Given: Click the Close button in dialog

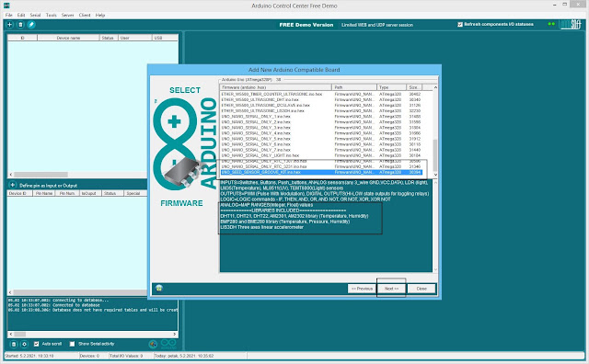Looking at the screenshot, I should point(422,289).
